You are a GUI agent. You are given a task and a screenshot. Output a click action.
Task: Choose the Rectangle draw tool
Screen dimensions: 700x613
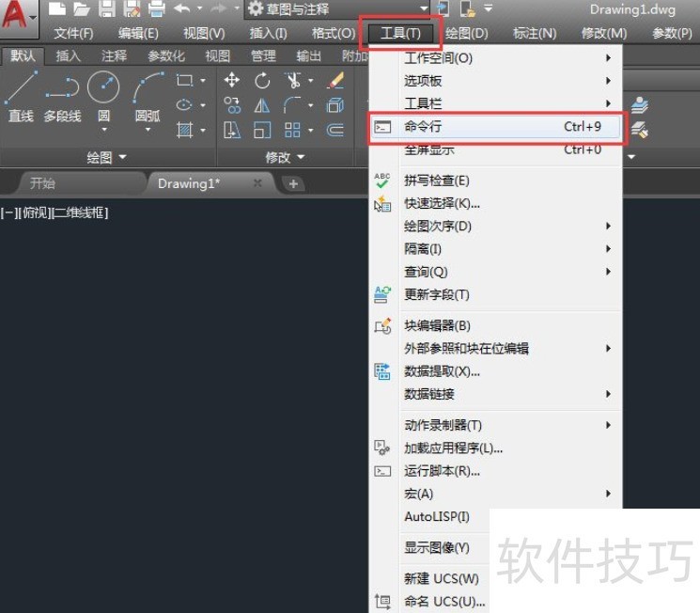(184, 81)
